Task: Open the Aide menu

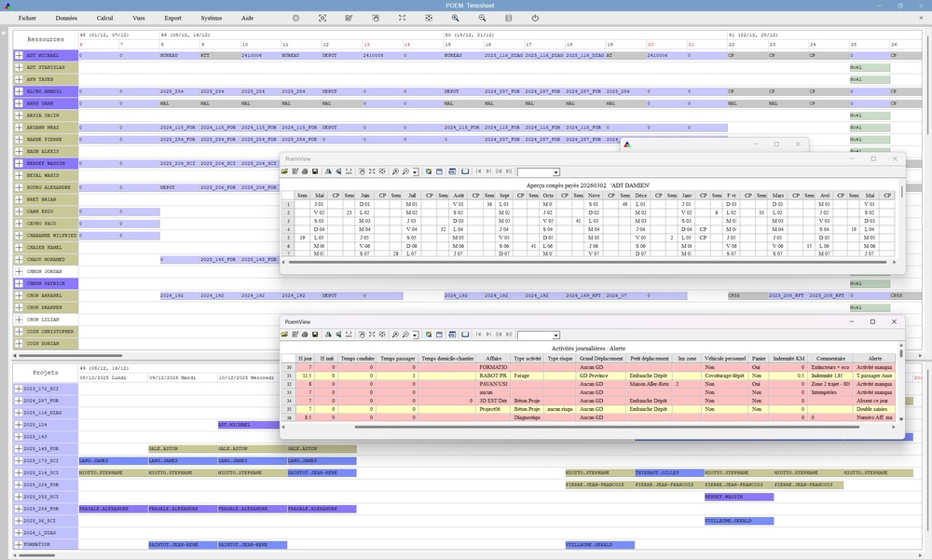Action: 247,18
